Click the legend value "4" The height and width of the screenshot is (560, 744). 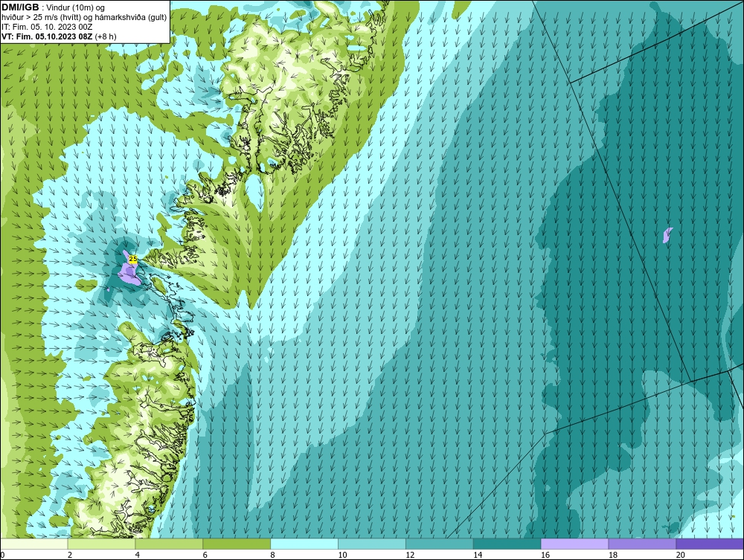click(137, 555)
